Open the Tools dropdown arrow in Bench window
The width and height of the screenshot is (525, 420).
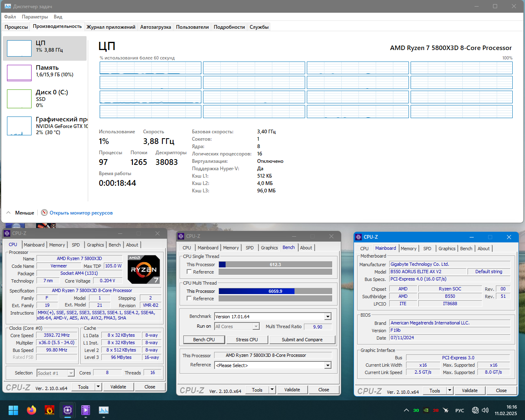[x=272, y=390]
